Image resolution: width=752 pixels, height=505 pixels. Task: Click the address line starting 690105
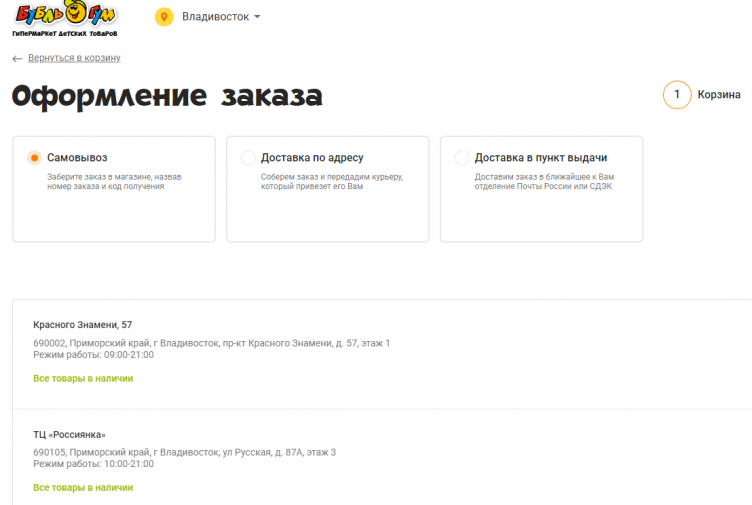coord(185,452)
